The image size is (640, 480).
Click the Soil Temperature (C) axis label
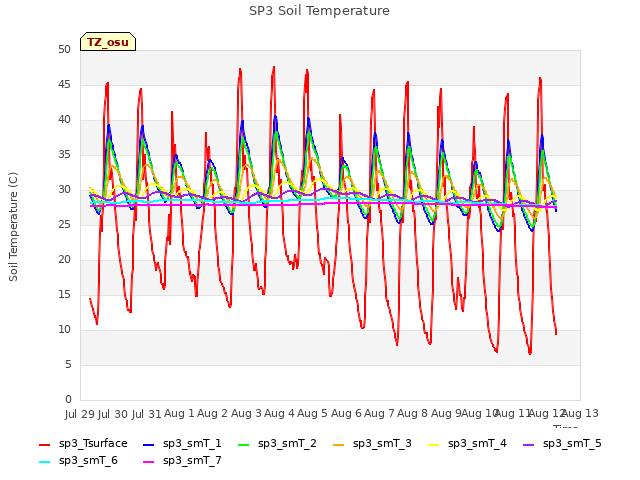point(13,227)
